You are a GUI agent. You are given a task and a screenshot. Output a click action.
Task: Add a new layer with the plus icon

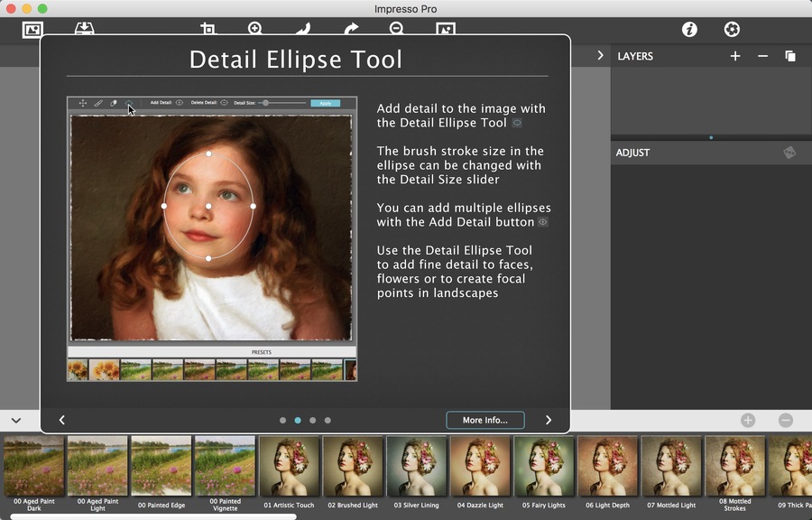(734, 56)
